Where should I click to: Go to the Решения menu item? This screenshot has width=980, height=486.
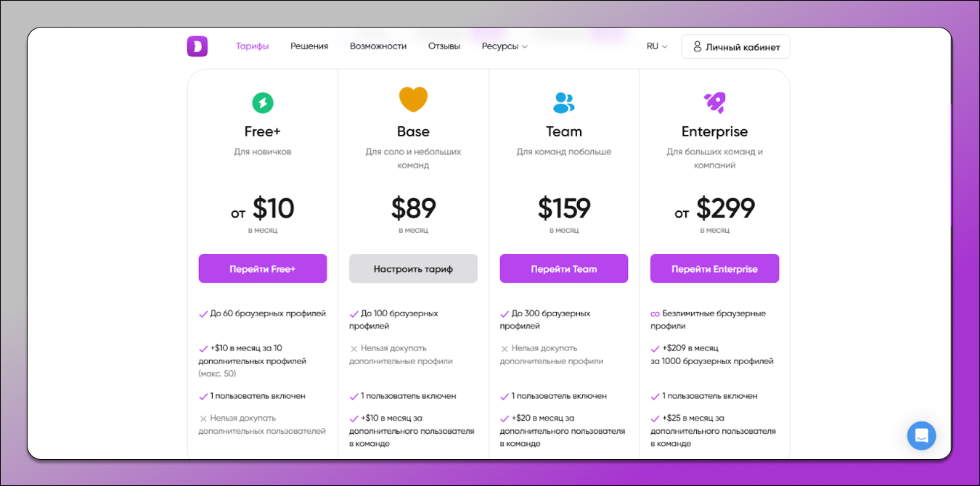(x=309, y=46)
